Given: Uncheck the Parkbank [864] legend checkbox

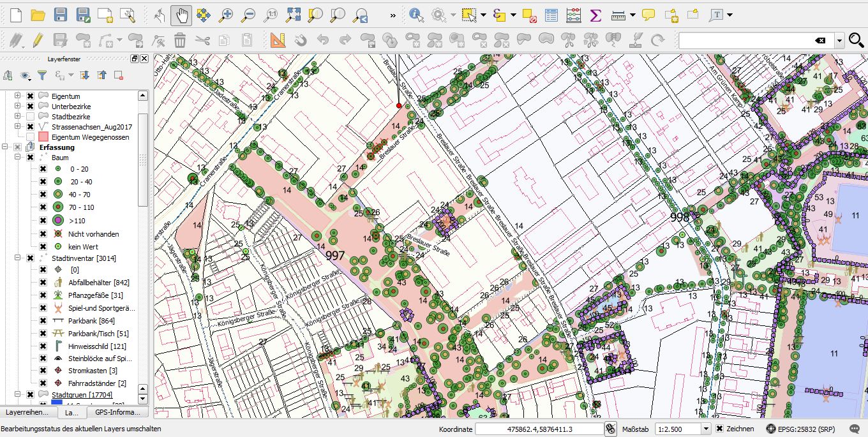Looking at the screenshot, I should click(x=43, y=320).
